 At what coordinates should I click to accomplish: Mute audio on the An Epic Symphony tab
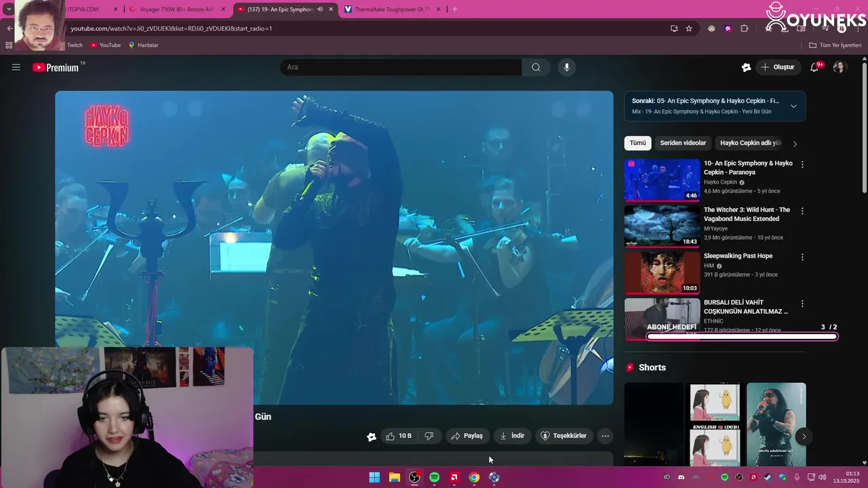point(320,9)
